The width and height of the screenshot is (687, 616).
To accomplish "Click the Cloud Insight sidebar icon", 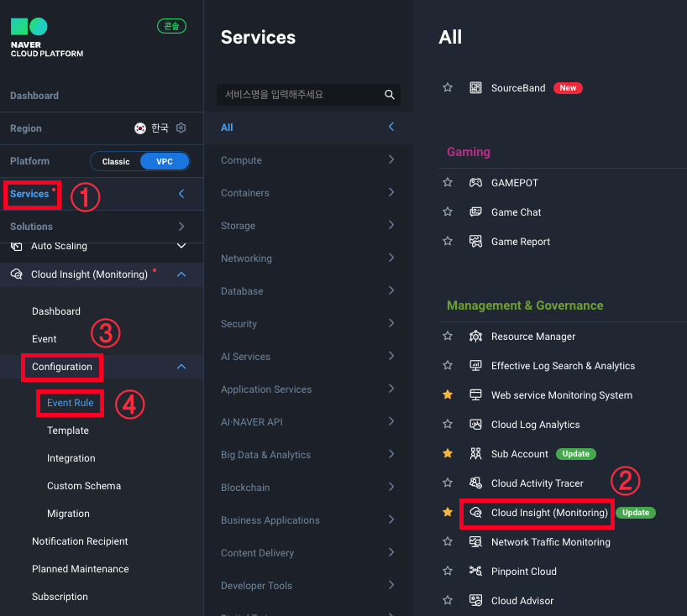I will pos(16,274).
